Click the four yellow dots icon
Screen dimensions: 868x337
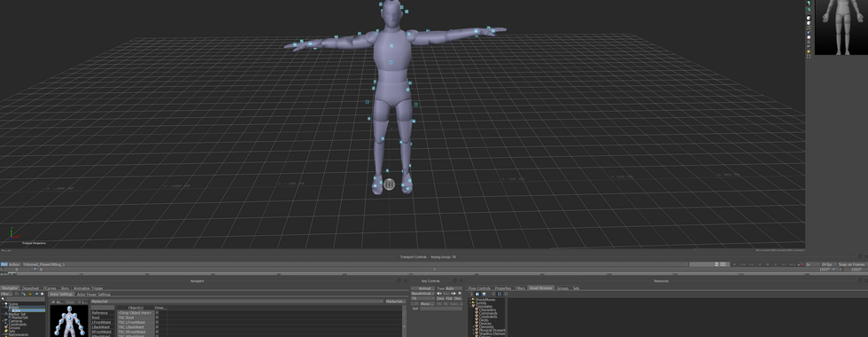click(809, 57)
